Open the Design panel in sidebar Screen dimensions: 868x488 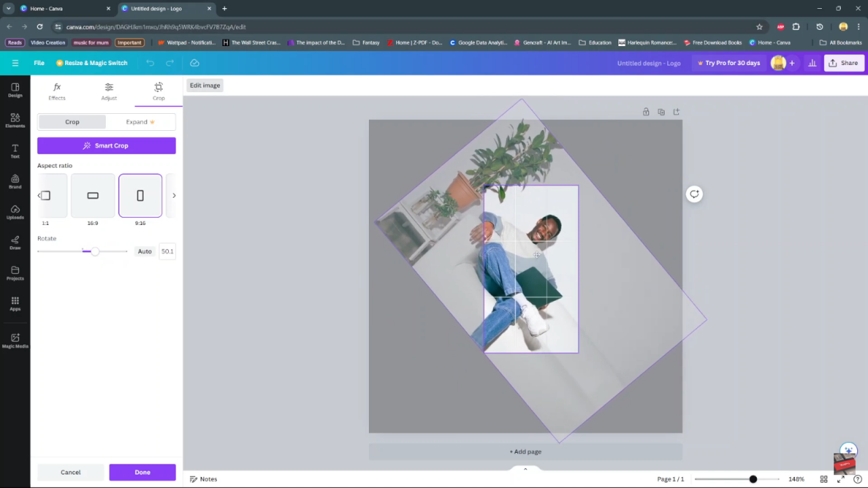[x=15, y=89]
